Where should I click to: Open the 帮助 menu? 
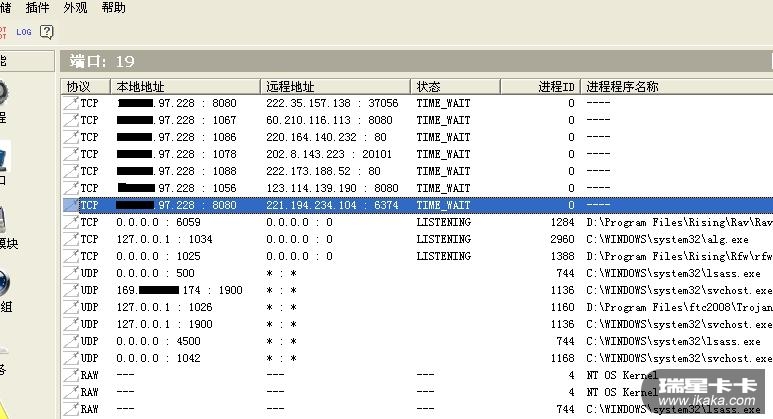113,8
